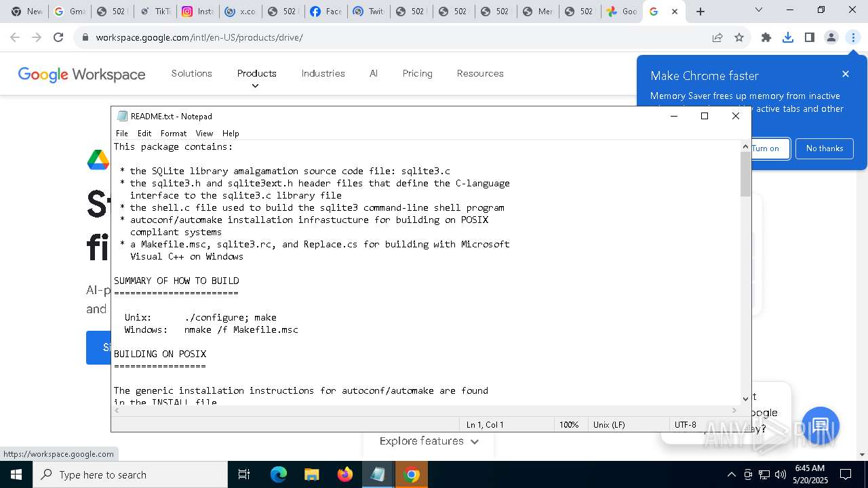View site information lock icon
The height and width of the screenshot is (488, 868).
coord(85,37)
